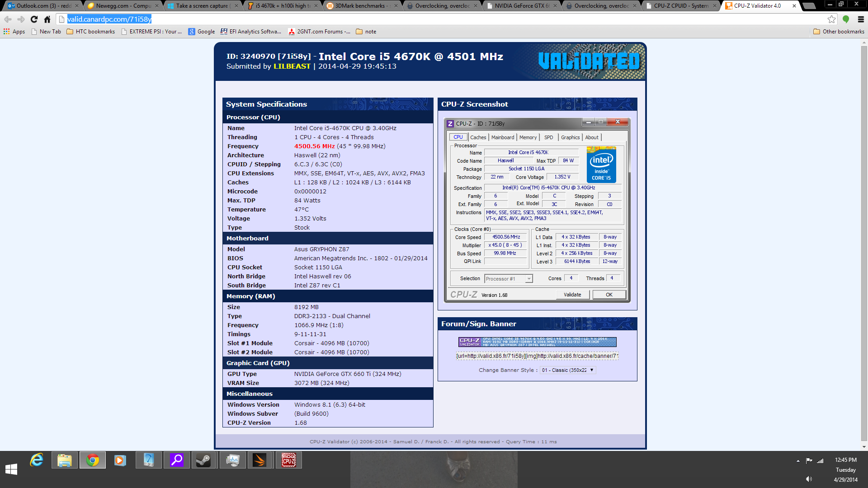Open the Change Banner Style dropdown
Viewport: 868px width, 488px height.
[568, 370]
